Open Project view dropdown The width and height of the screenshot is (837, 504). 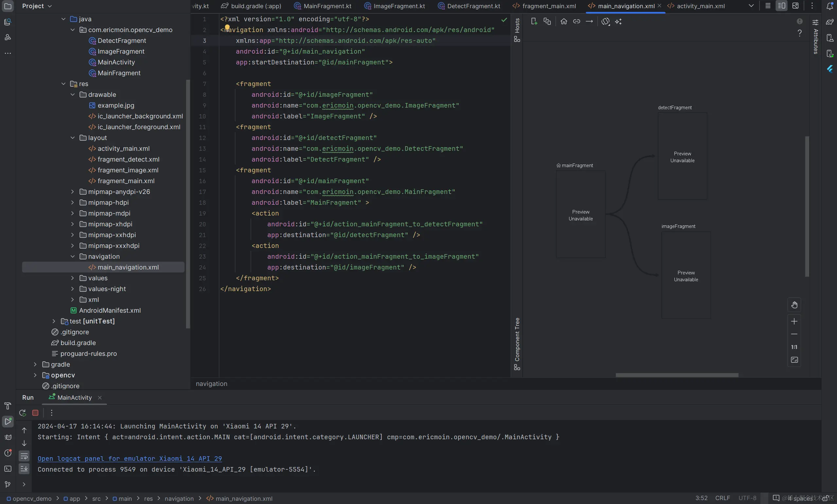[37, 6]
